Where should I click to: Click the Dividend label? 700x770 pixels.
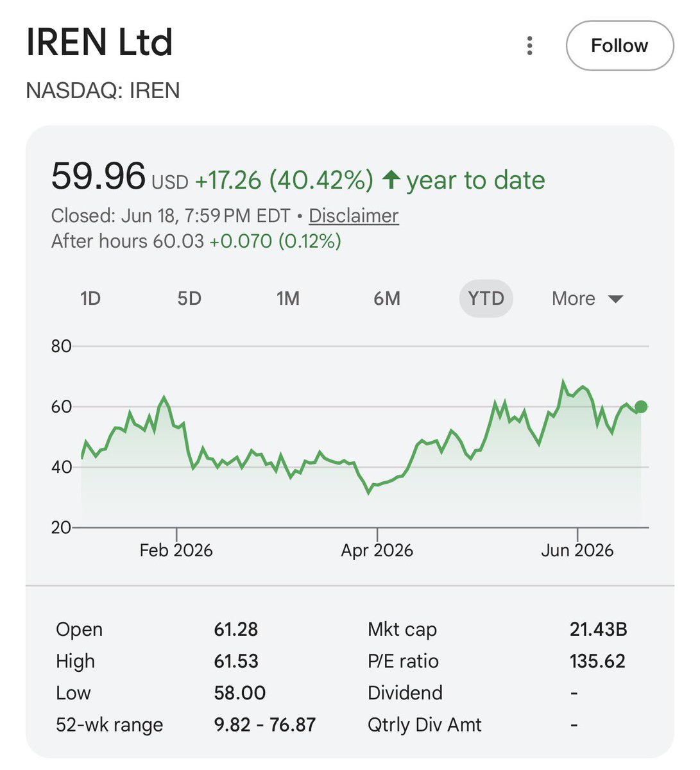click(405, 693)
